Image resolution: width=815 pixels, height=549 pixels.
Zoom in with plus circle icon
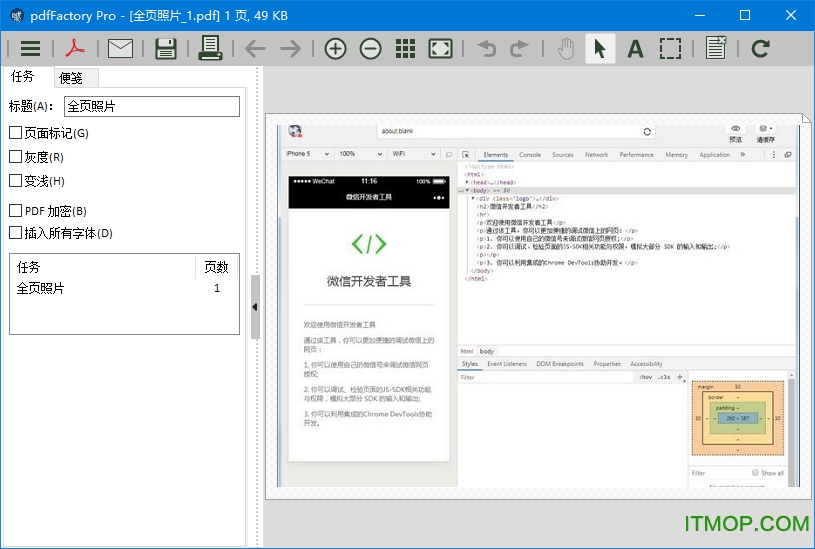click(336, 48)
